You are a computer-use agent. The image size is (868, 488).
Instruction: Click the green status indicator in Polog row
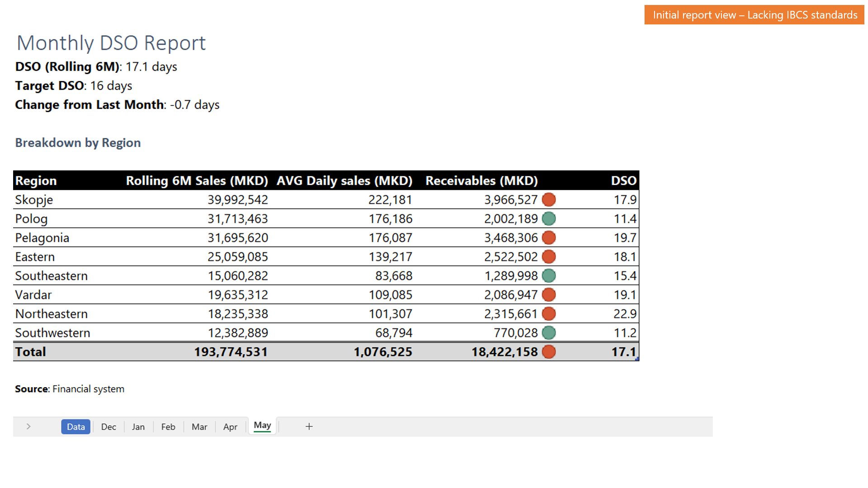tap(549, 218)
